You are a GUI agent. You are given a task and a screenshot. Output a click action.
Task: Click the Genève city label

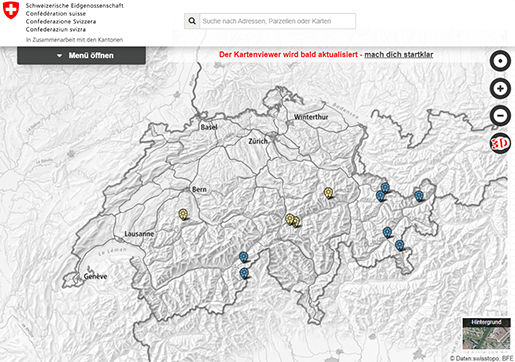point(95,276)
